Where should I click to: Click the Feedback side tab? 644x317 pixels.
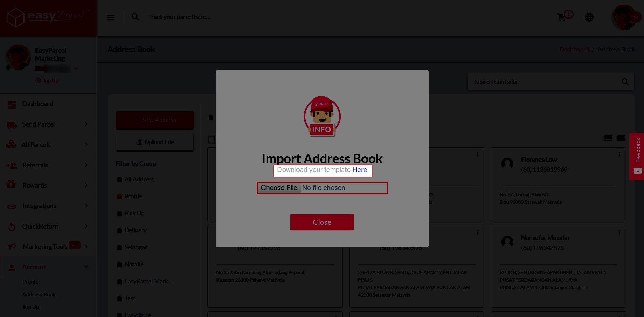coord(637,156)
